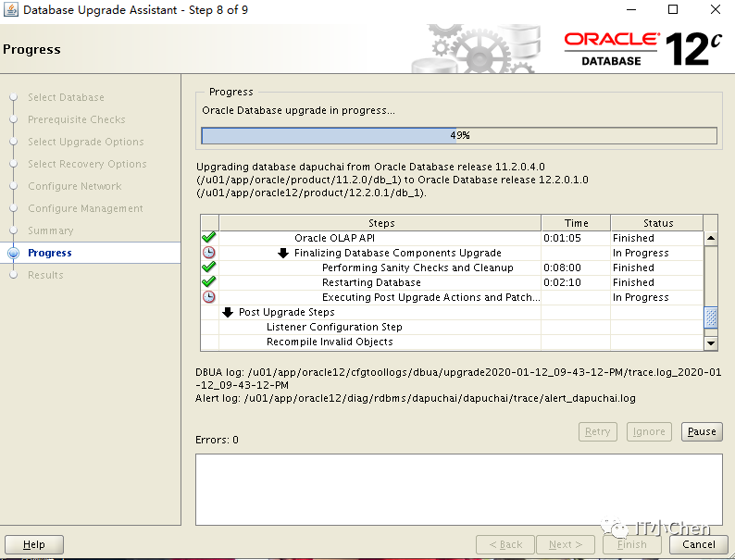Click the disabled Ignore button
Viewport: 735px width, 560px height.
(649, 431)
